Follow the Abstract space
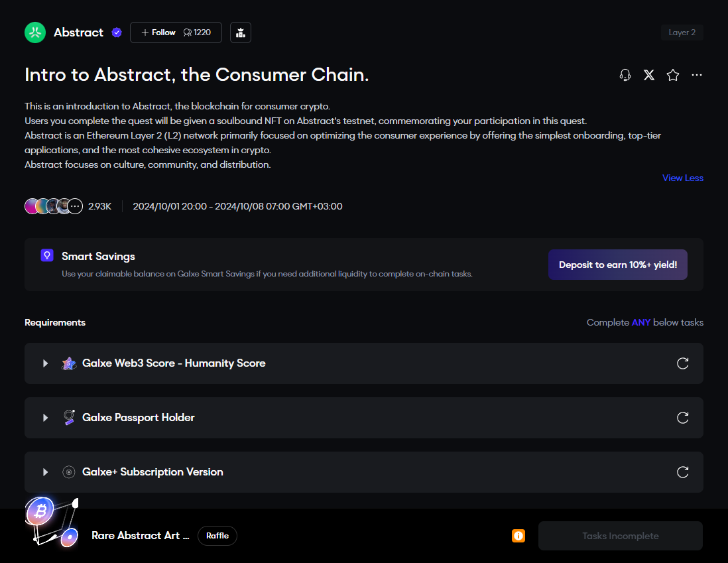The width and height of the screenshot is (728, 563). (x=158, y=32)
